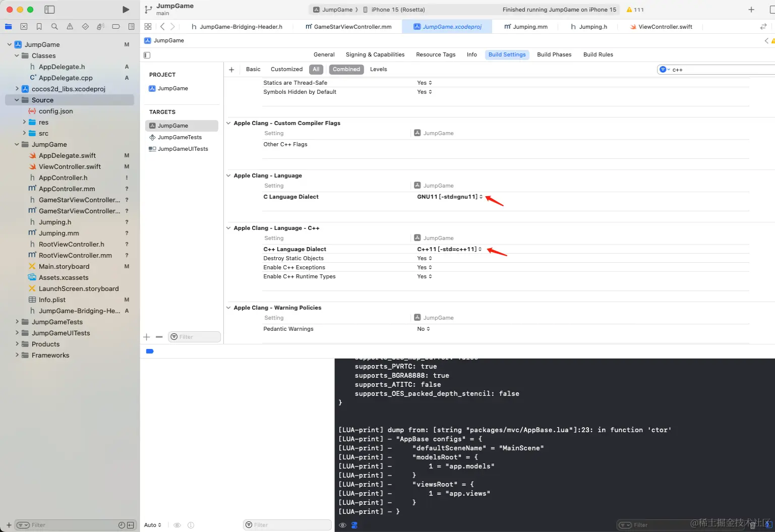The height and width of the screenshot is (532, 775).
Task: Open the Breakpoint navigator
Action: (116, 27)
